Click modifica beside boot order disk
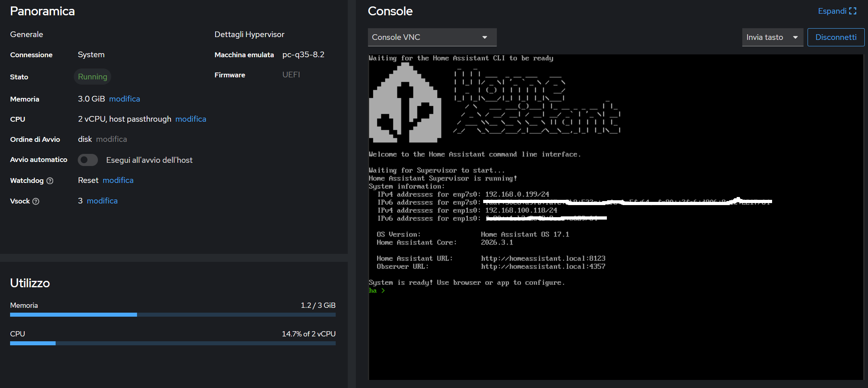868x388 pixels. pyautogui.click(x=111, y=139)
